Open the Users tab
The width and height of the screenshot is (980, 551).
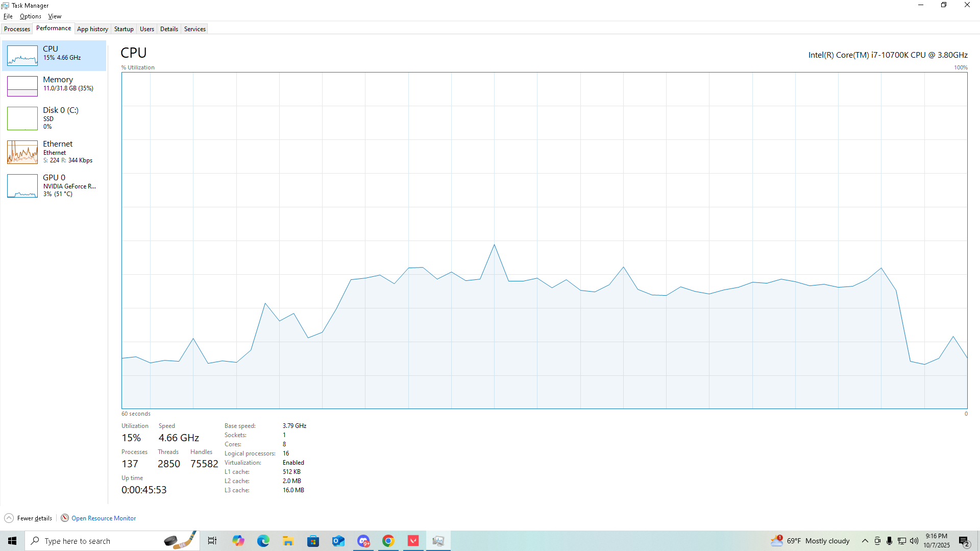coord(147,29)
